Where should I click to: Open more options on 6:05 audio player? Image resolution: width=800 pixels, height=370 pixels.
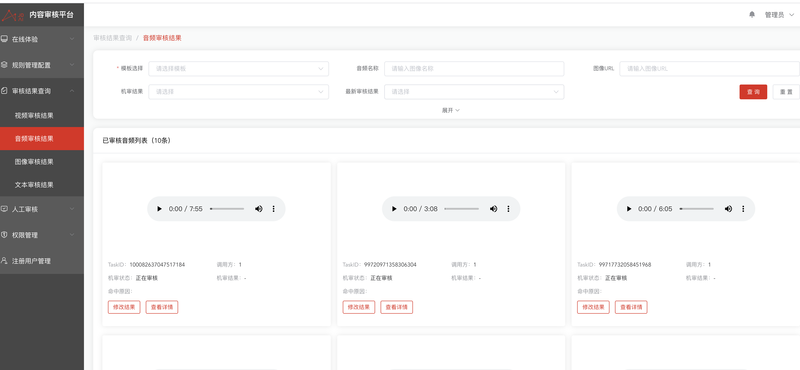pos(743,209)
